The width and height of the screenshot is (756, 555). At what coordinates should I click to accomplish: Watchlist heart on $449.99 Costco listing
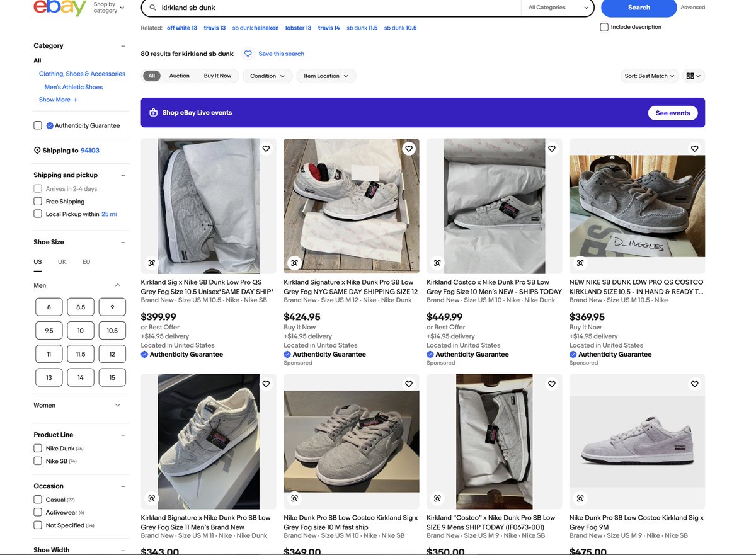pos(552,149)
